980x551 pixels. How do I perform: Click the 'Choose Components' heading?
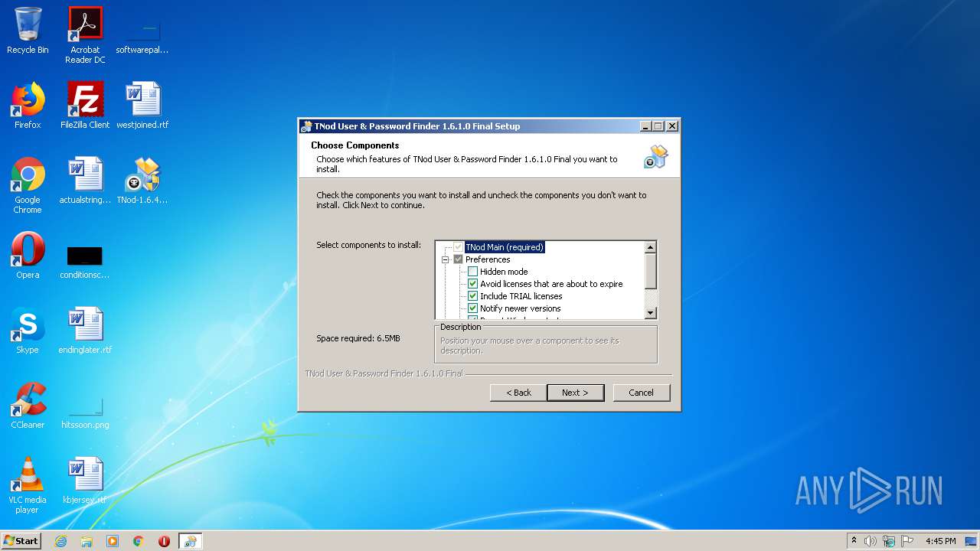[355, 145]
